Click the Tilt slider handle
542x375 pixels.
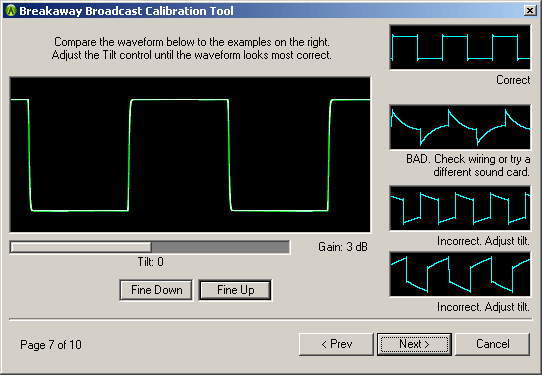(81, 247)
